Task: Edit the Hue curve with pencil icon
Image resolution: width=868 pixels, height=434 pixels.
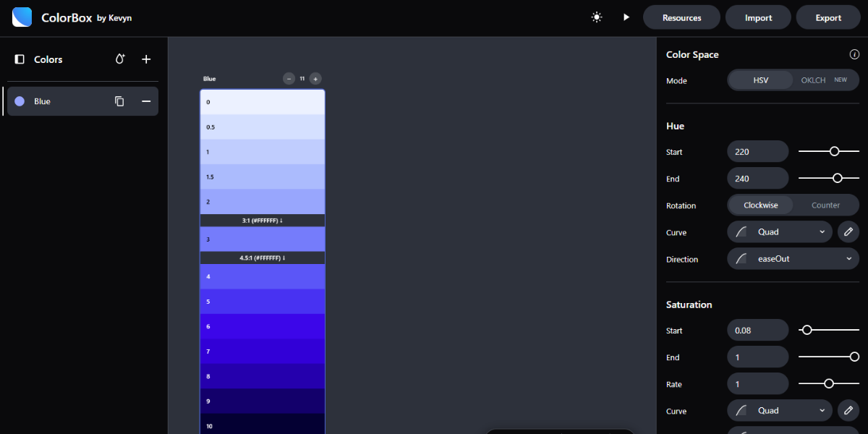Action: [848, 232]
